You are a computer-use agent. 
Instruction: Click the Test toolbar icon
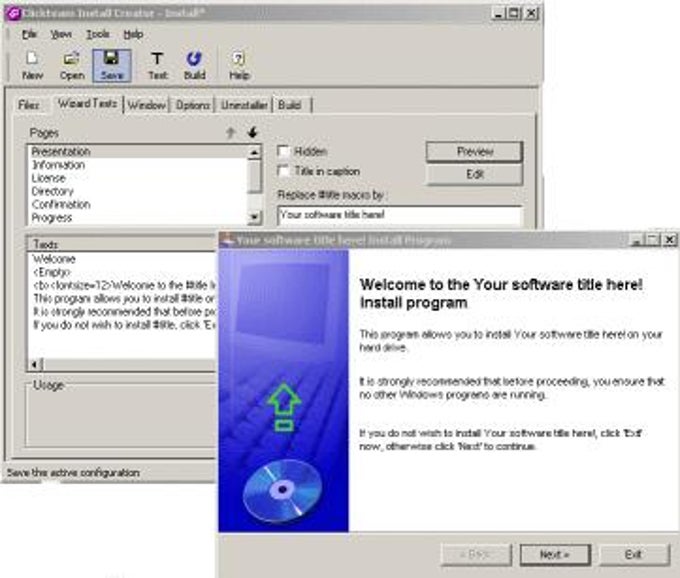click(x=157, y=65)
